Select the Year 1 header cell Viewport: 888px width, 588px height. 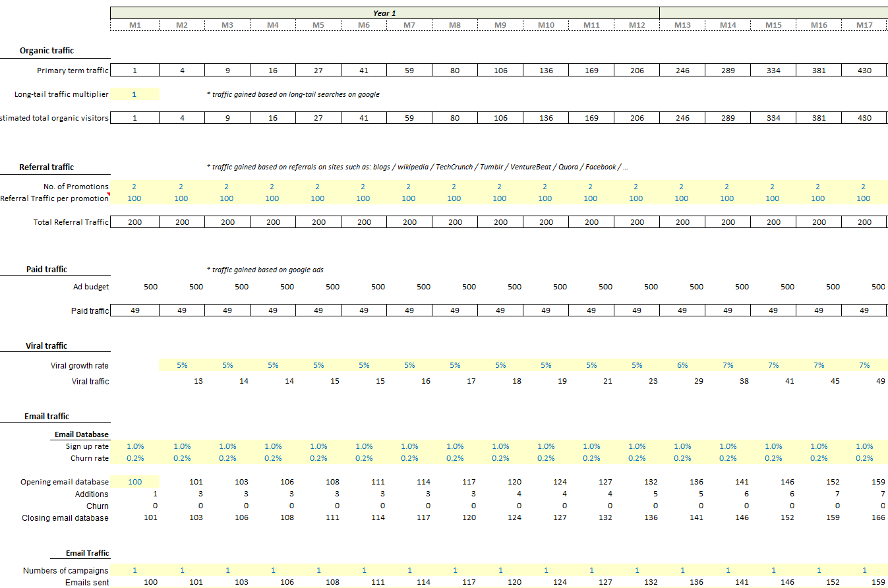click(385, 13)
